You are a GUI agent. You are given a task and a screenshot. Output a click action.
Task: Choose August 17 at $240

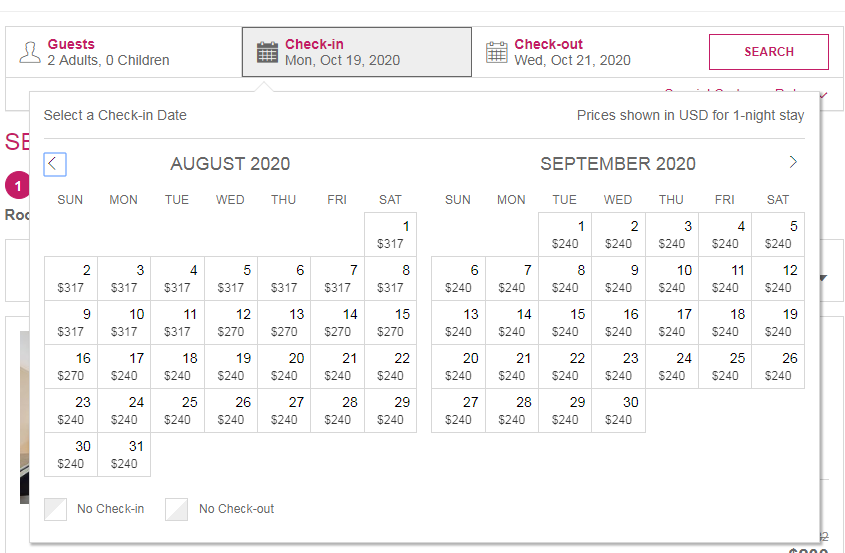pyautogui.click(x=124, y=367)
